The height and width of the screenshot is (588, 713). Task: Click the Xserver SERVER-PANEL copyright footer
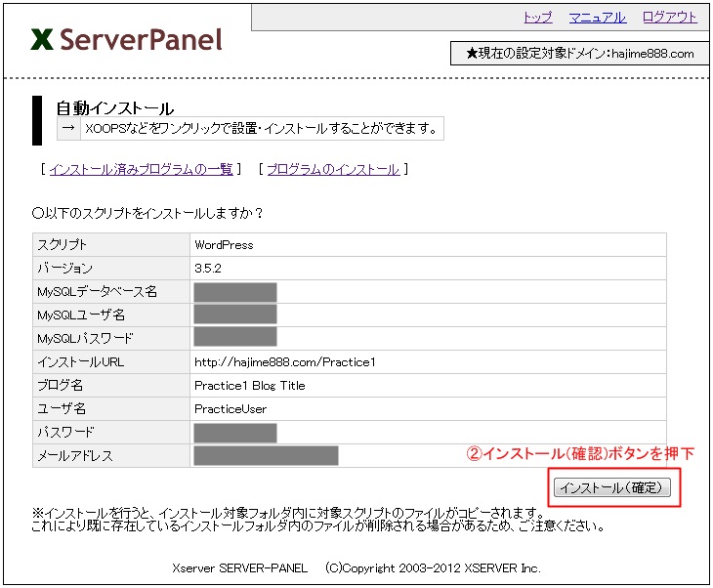pyautogui.click(x=356, y=568)
